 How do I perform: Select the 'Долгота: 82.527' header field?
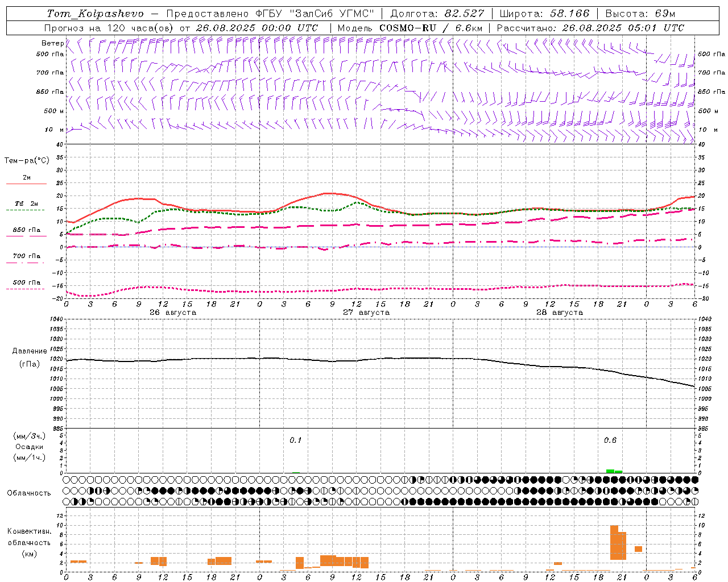tap(437, 14)
